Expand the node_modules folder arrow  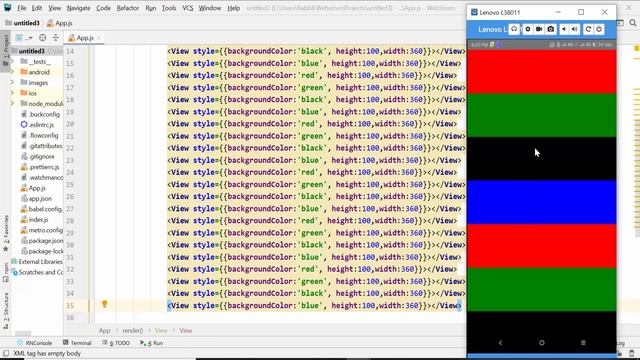click(x=12, y=104)
